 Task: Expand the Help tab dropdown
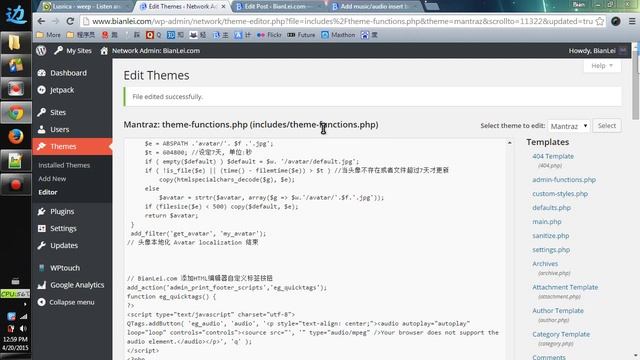click(602, 66)
